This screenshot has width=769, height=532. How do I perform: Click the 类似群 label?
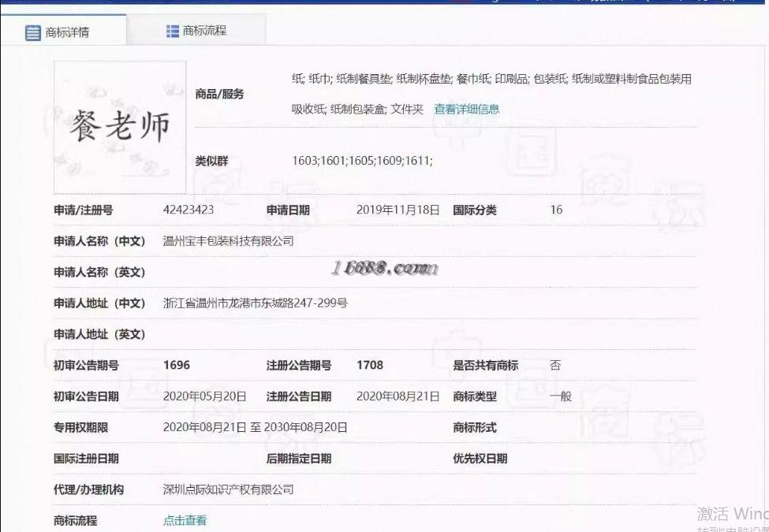click(x=211, y=161)
